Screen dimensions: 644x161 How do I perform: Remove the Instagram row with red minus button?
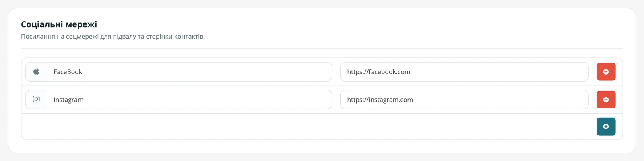pyautogui.click(x=606, y=100)
